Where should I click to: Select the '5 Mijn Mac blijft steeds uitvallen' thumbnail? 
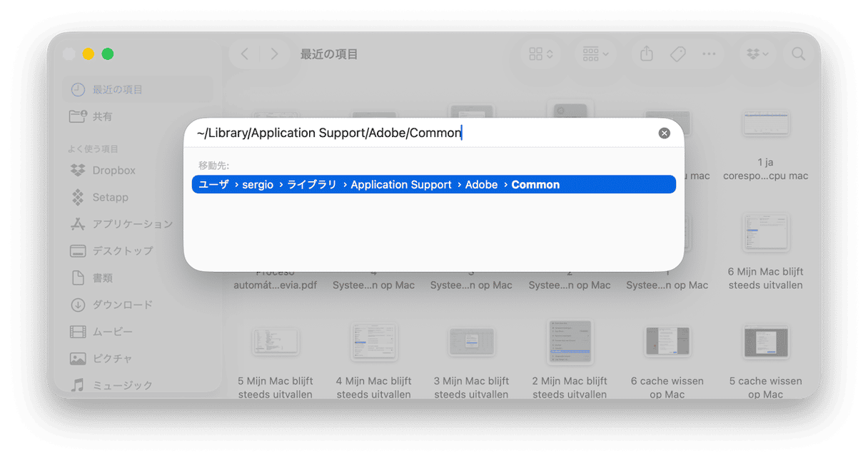click(x=275, y=341)
